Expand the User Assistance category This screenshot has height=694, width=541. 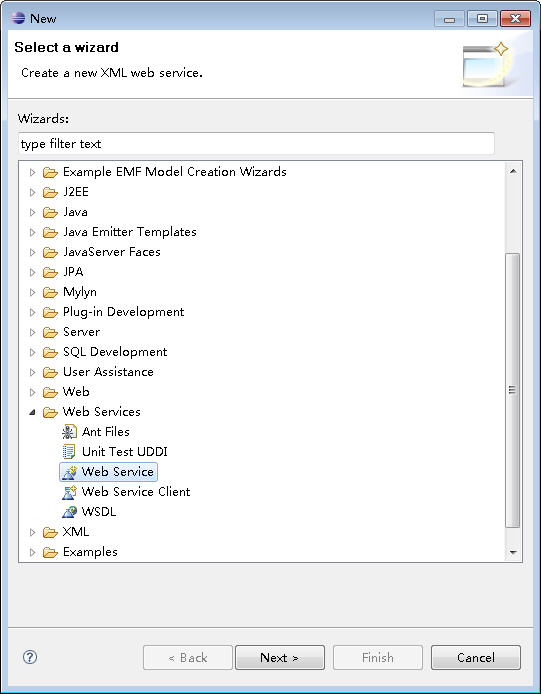[x=32, y=372]
